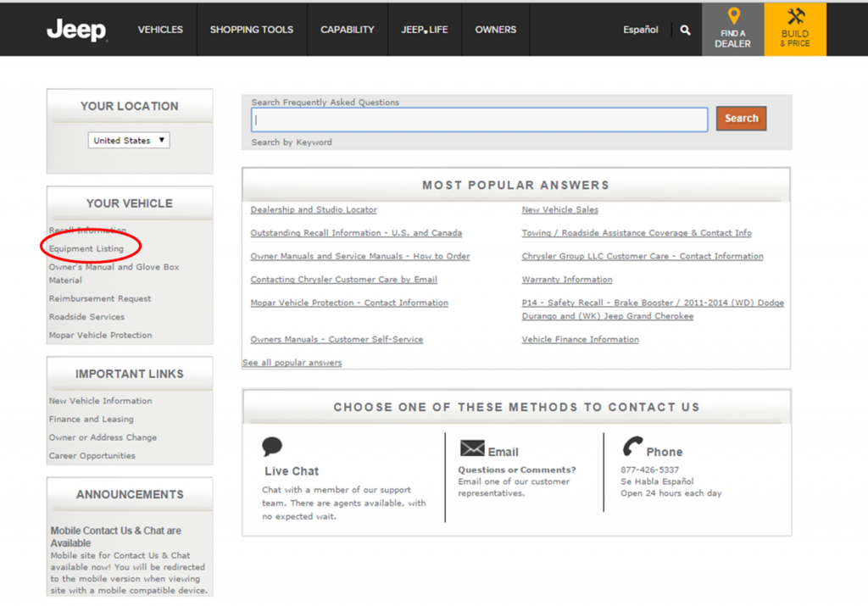Image resolution: width=868 pixels, height=606 pixels.
Task: Open Contacting Chrysler Customer Care by Email
Action: point(344,280)
